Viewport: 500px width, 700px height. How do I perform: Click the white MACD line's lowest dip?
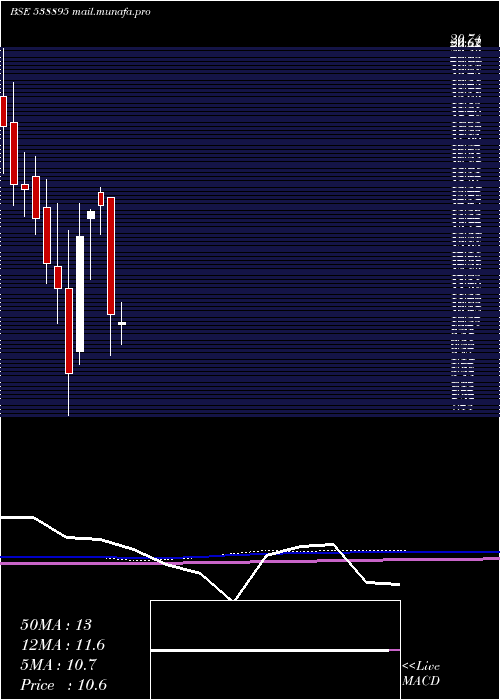[233, 599]
